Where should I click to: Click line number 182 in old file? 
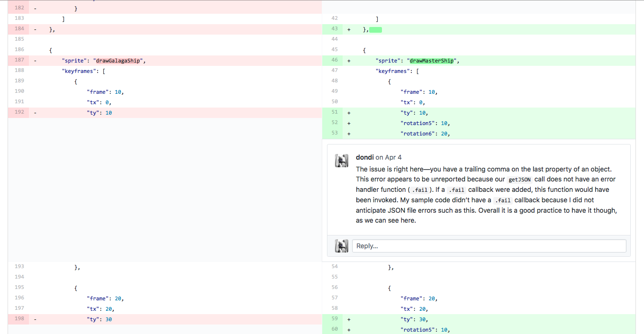coord(19,9)
